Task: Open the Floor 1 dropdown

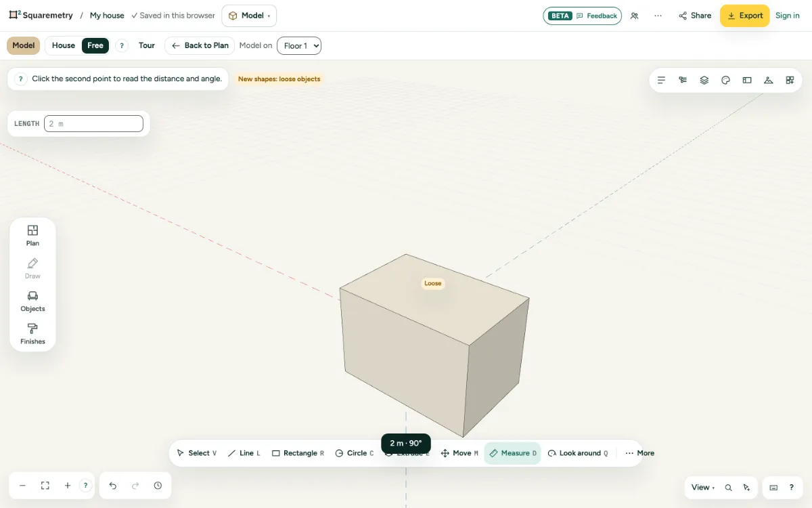Action: click(299, 46)
